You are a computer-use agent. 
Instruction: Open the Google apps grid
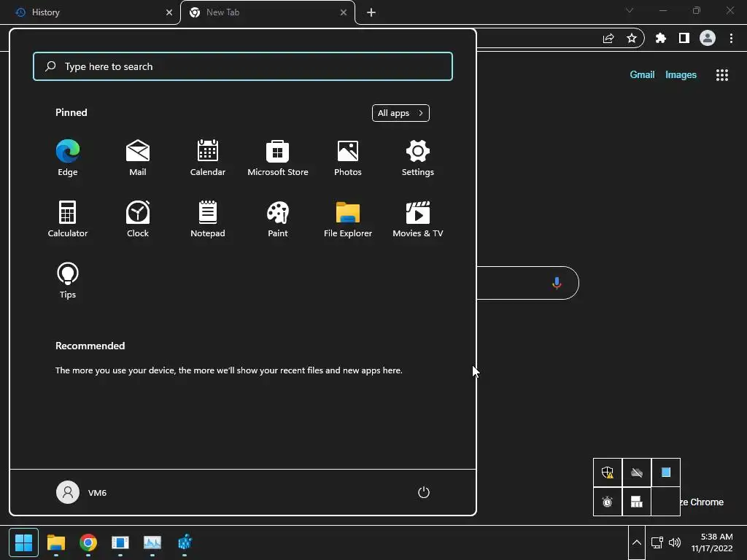(x=722, y=75)
